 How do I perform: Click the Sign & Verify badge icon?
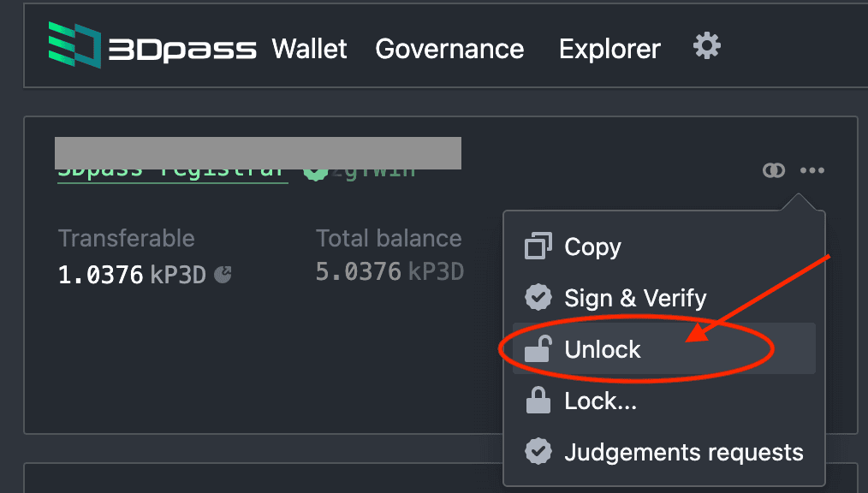pos(538,297)
